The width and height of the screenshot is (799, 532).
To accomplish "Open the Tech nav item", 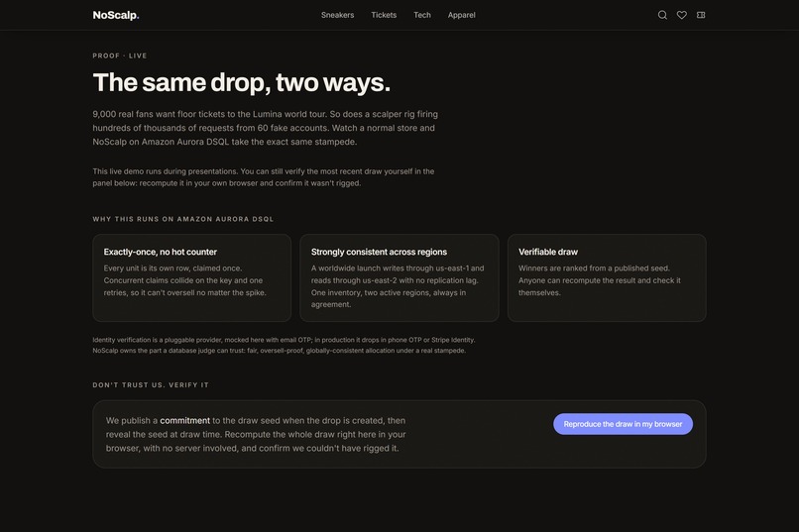I will tap(422, 15).
